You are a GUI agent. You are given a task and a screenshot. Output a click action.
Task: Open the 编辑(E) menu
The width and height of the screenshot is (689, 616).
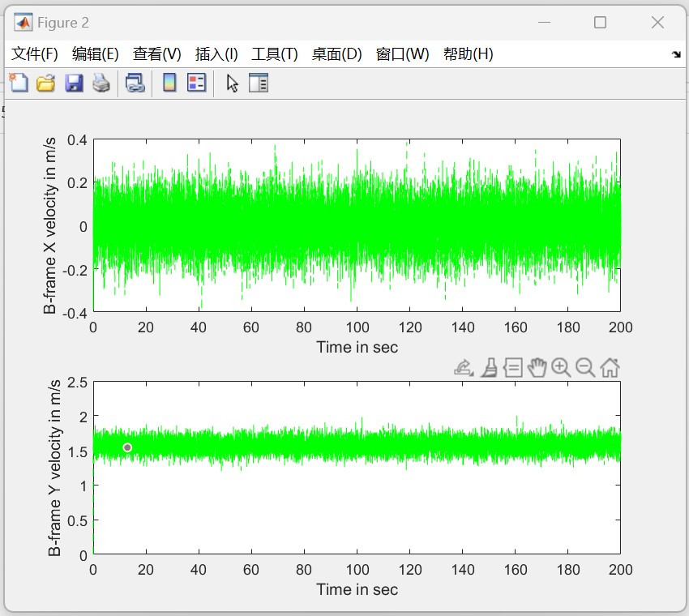coord(96,54)
